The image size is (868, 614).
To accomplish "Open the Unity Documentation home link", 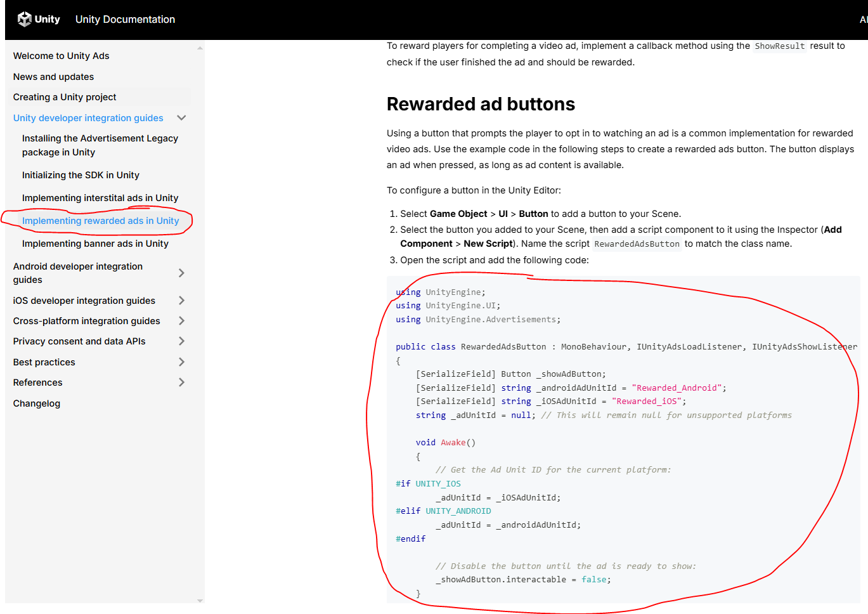I will coord(125,19).
